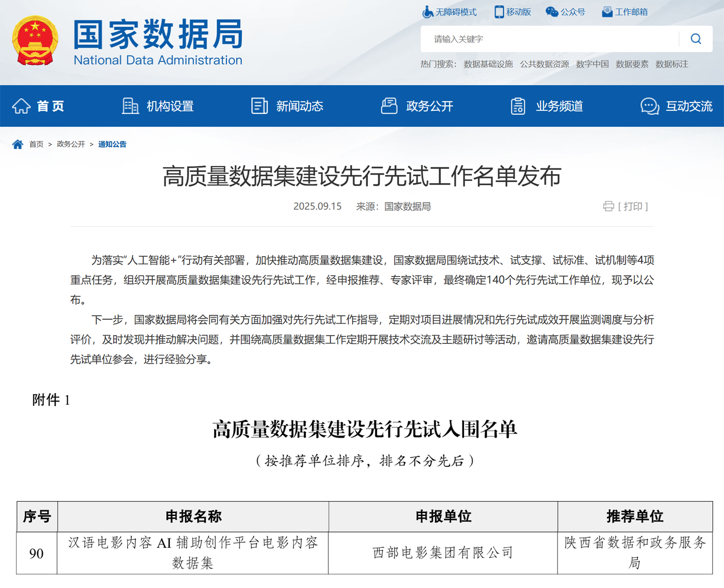This screenshot has height=588, width=724.
Task: Click hot search link 数字中国
Action: click(592, 64)
